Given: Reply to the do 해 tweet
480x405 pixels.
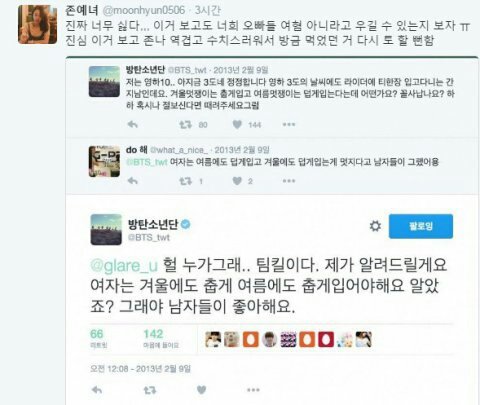Looking at the screenshot, I should [133, 181].
